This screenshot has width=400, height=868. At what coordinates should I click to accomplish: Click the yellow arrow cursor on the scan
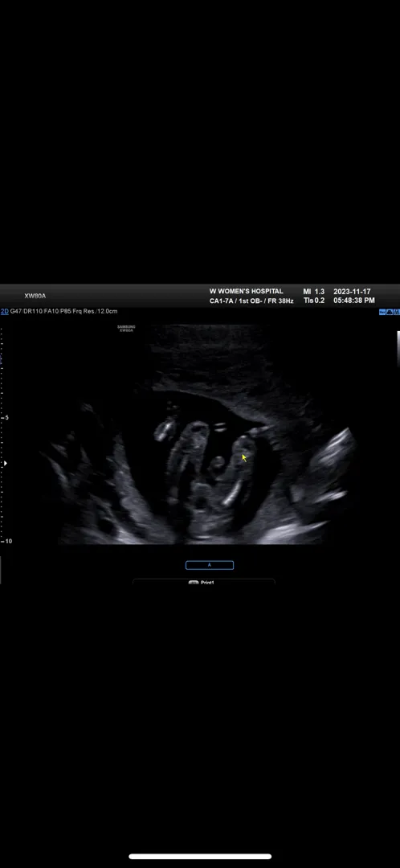[244, 458]
